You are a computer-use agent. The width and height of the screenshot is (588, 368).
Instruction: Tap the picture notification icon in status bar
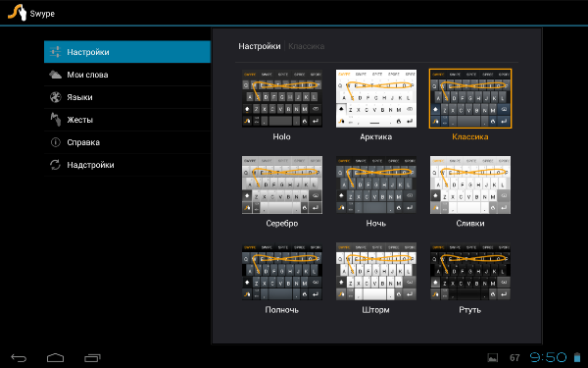click(492, 358)
